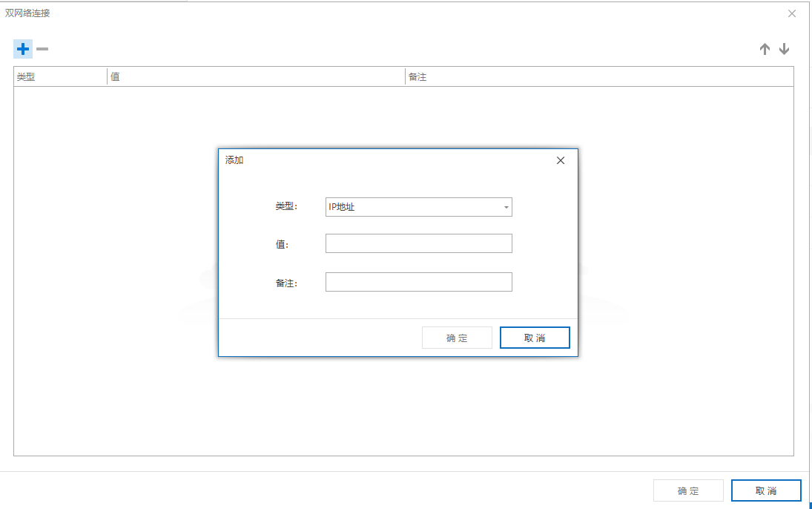The image size is (812, 509).
Task: Click the gray minus remove entry icon
Action: [x=42, y=49]
